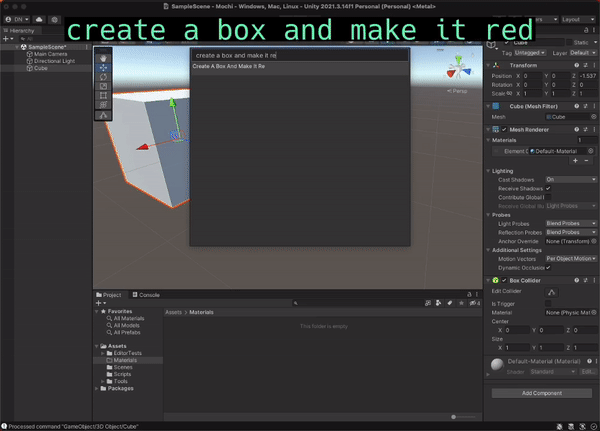Open the cloud services icon
Viewport: 600px width, 431px height.
[x=39, y=19]
